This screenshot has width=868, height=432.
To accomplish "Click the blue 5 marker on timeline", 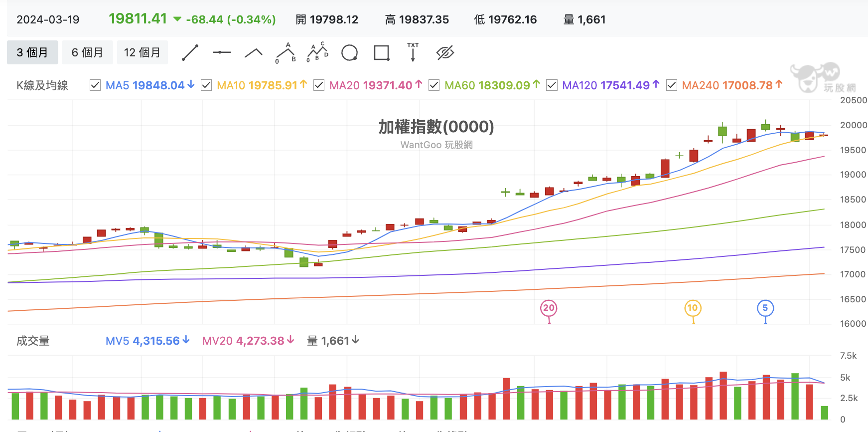I will 765,308.
